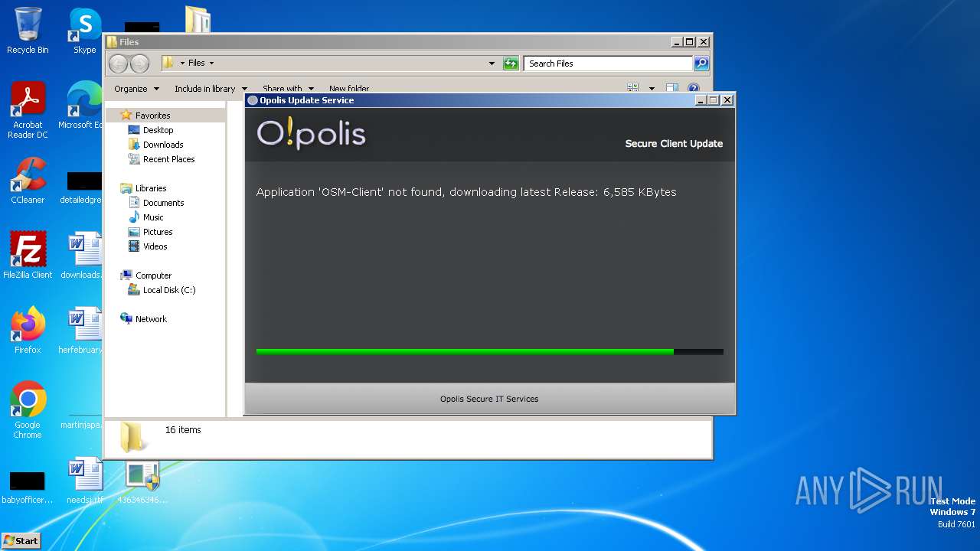Click Opolis Secure IT Services footer
The width and height of the screenshot is (980, 551).
(489, 399)
